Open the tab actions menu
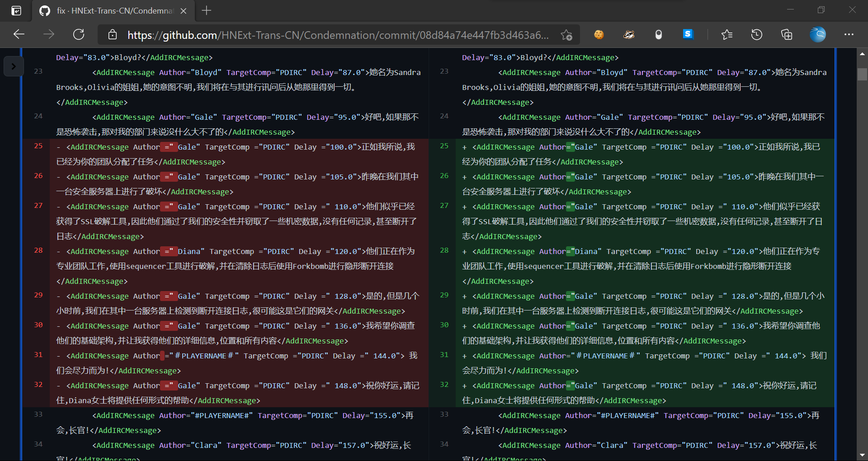This screenshot has width=868, height=461. (16, 10)
